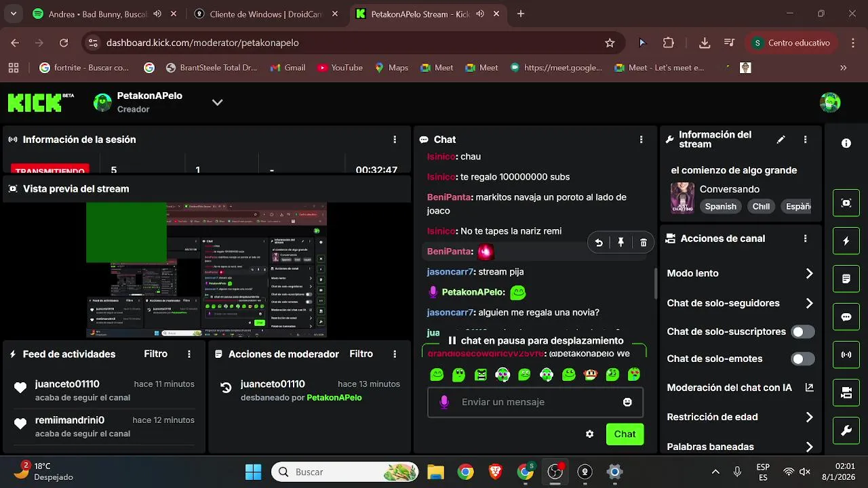Mute audio on the Andrea Bad Bunny tab

coord(157,14)
